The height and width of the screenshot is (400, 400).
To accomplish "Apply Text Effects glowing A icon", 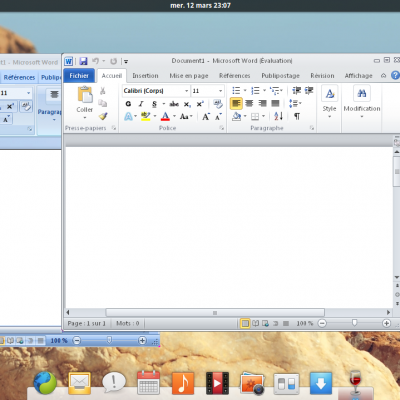I will point(128,116).
